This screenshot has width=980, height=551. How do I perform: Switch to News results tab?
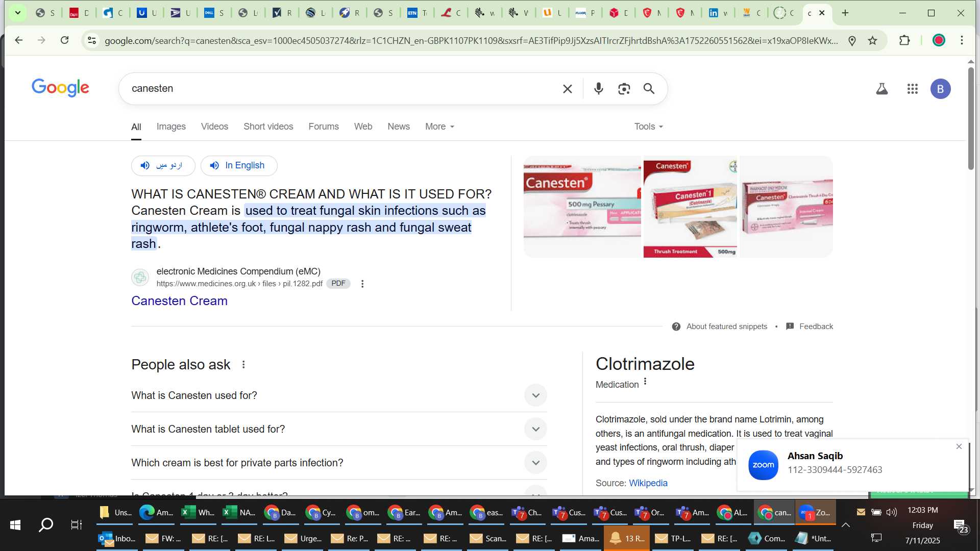(399, 127)
